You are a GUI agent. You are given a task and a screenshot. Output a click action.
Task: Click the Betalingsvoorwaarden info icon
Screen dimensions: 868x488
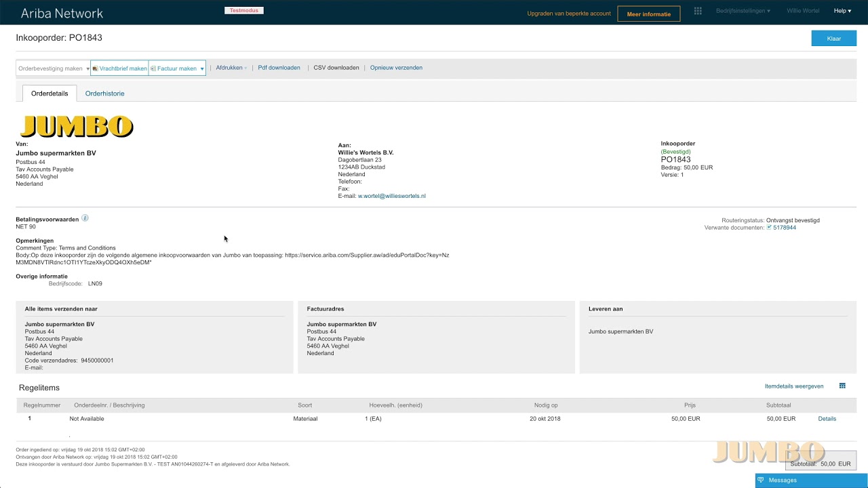click(x=85, y=218)
